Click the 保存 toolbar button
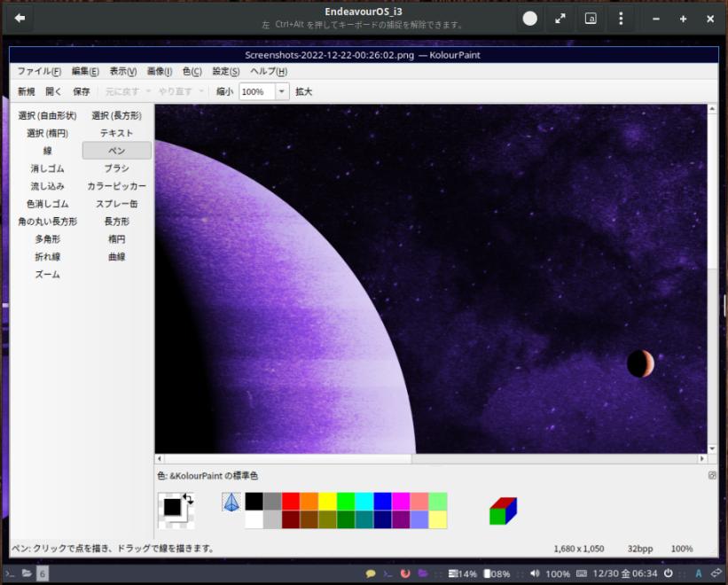 tap(82, 91)
